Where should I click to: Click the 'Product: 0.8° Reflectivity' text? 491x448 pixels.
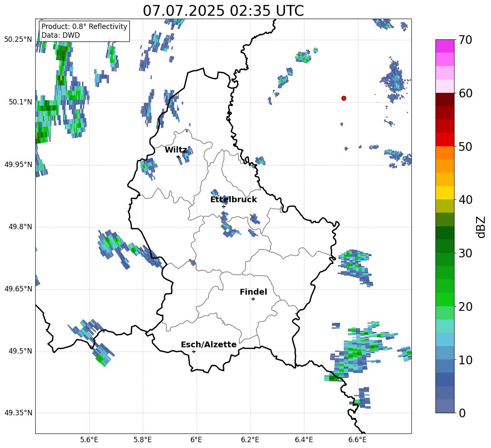(84, 26)
